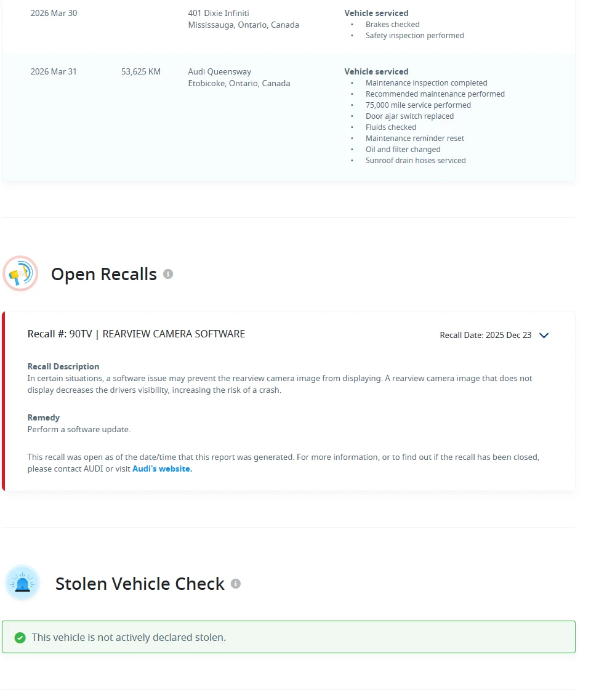Viewport: 599px width, 700px height.
Task: Click the Remedy heading in recall card
Action: click(43, 417)
